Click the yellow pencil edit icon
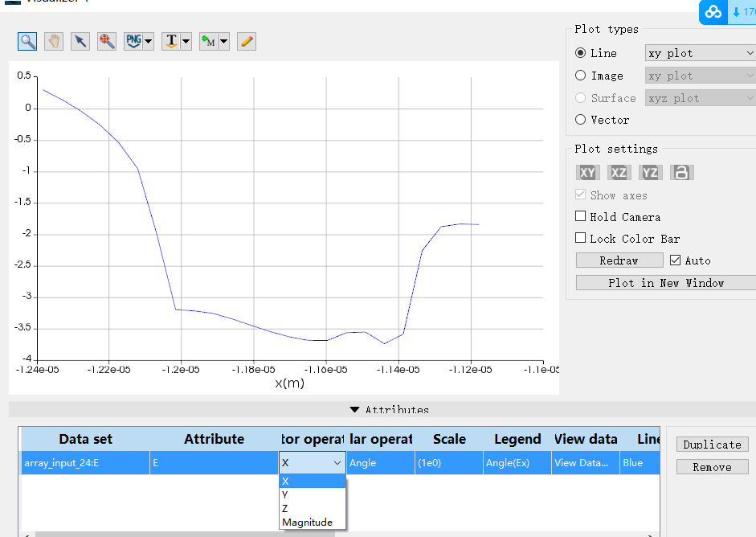The width and height of the screenshot is (756, 537). (x=247, y=42)
